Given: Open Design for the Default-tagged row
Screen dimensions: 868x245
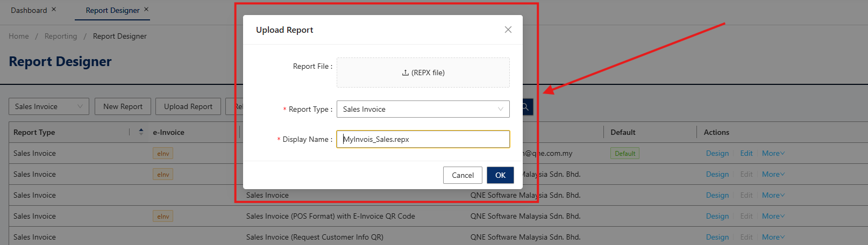Looking at the screenshot, I should 717,153.
